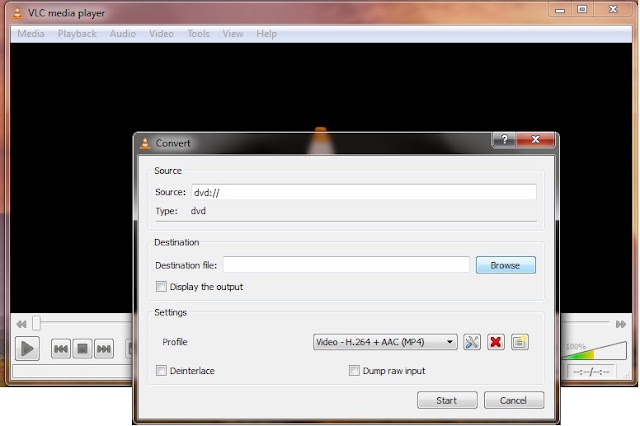Click the Browse button for destination file
Image resolution: width=640 pixels, height=426 pixels.
(x=506, y=265)
